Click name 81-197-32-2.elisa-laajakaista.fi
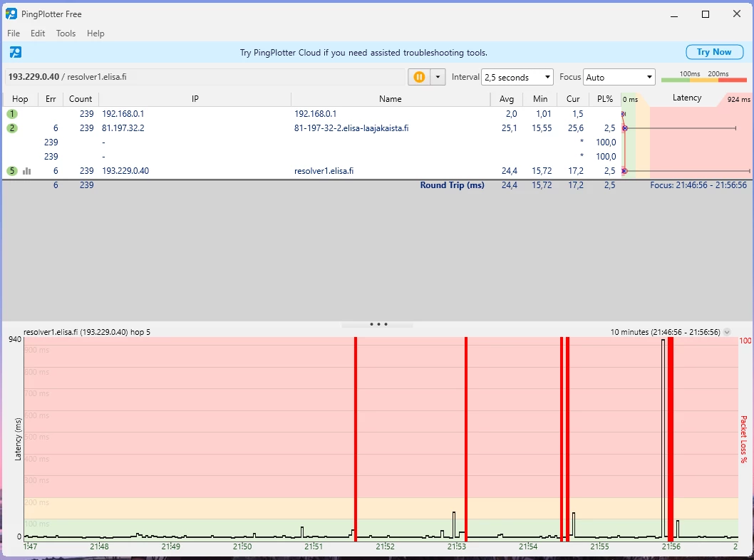This screenshot has height=560, width=754. point(351,128)
